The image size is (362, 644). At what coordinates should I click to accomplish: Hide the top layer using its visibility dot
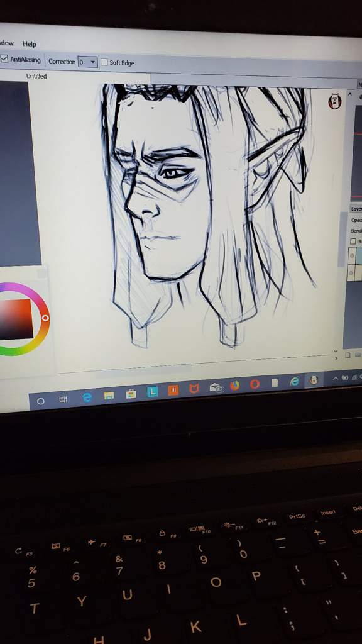(x=351, y=256)
